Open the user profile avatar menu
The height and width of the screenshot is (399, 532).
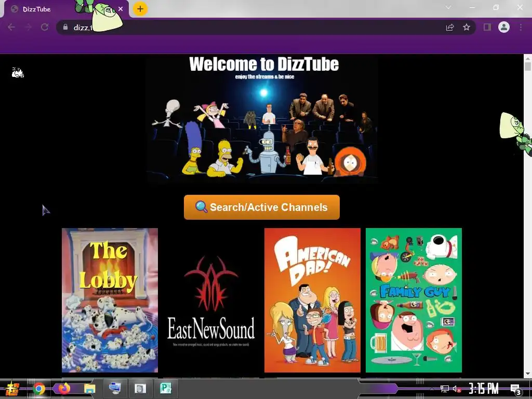(x=504, y=27)
